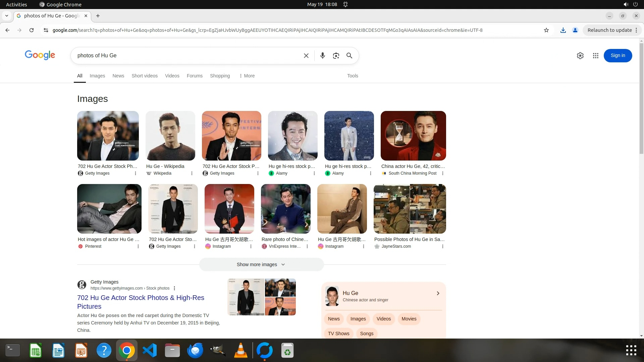Open the More search filters dropdown

click(247, 76)
